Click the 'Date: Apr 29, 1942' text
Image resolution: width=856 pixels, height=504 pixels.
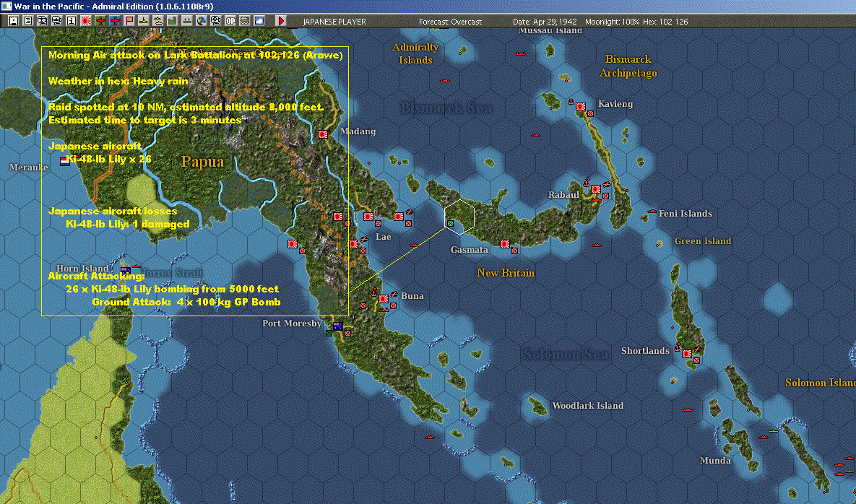(x=545, y=22)
